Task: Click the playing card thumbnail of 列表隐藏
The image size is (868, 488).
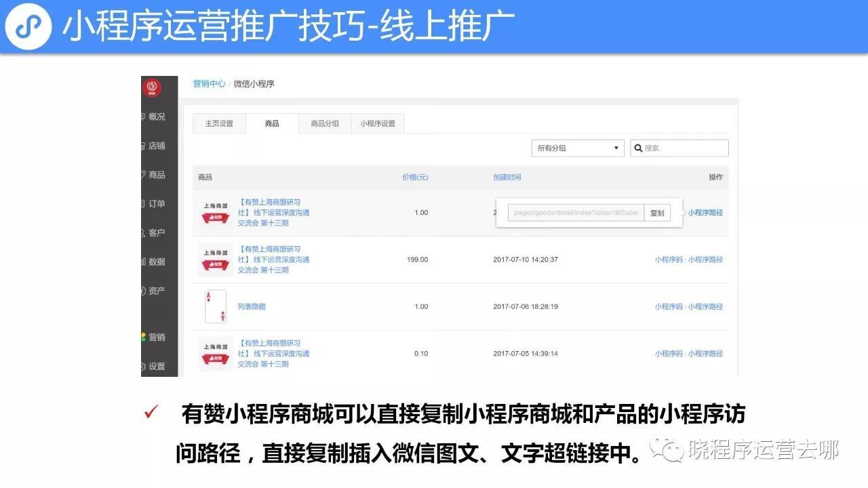Action: tap(216, 306)
